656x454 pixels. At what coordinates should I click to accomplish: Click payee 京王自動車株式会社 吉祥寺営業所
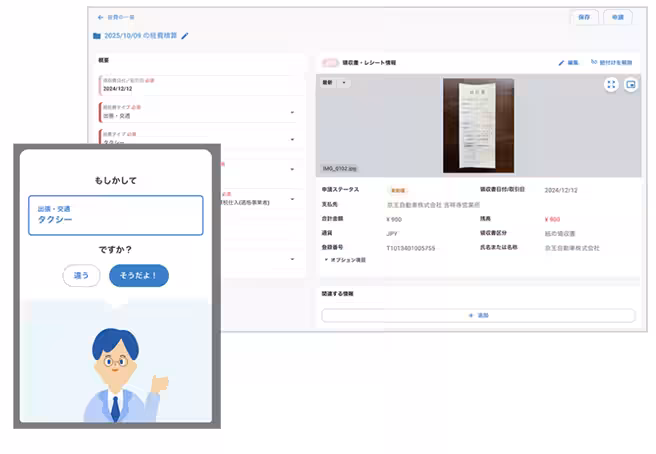433,205
